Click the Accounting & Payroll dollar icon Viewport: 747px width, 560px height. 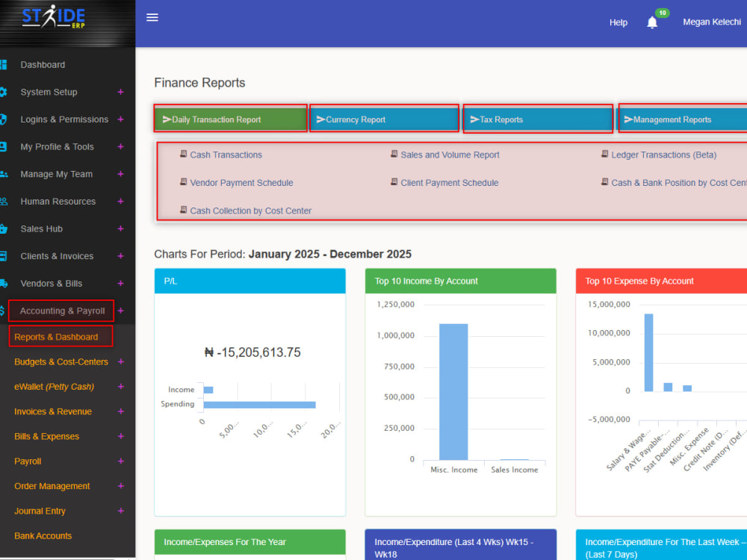2,311
